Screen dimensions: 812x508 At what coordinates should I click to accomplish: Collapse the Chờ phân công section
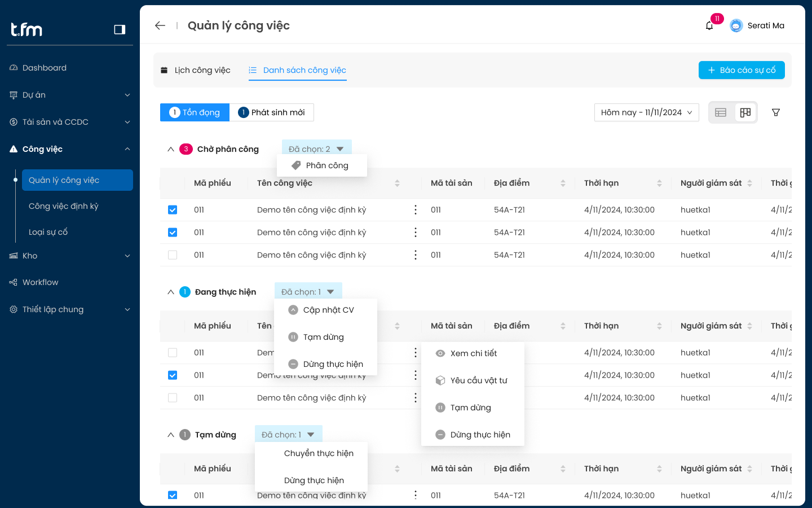point(171,149)
